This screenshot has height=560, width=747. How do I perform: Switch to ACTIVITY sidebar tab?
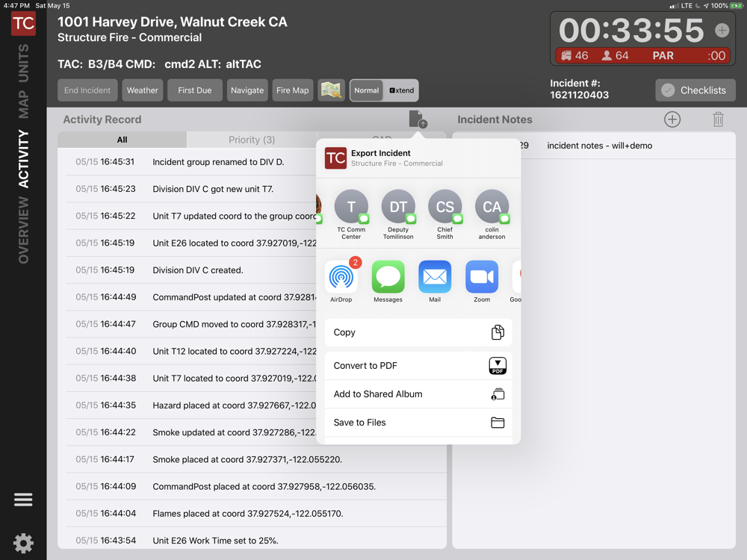coord(23,158)
